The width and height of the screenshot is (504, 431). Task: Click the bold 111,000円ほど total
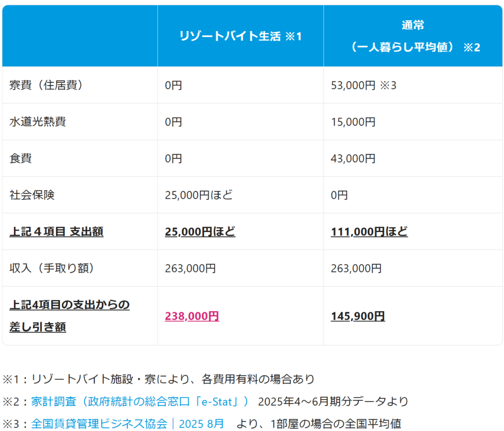pos(369,232)
